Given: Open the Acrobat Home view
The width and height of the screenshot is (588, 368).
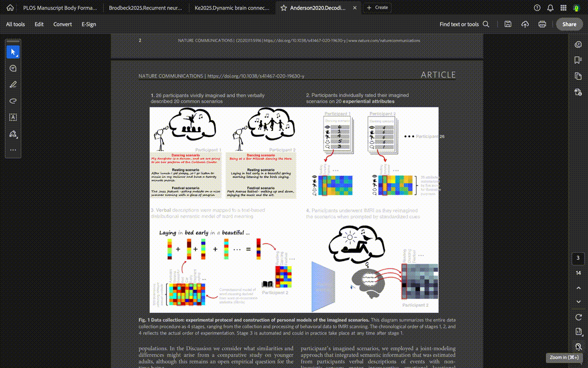Looking at the screenshot, I should [10, 8].
